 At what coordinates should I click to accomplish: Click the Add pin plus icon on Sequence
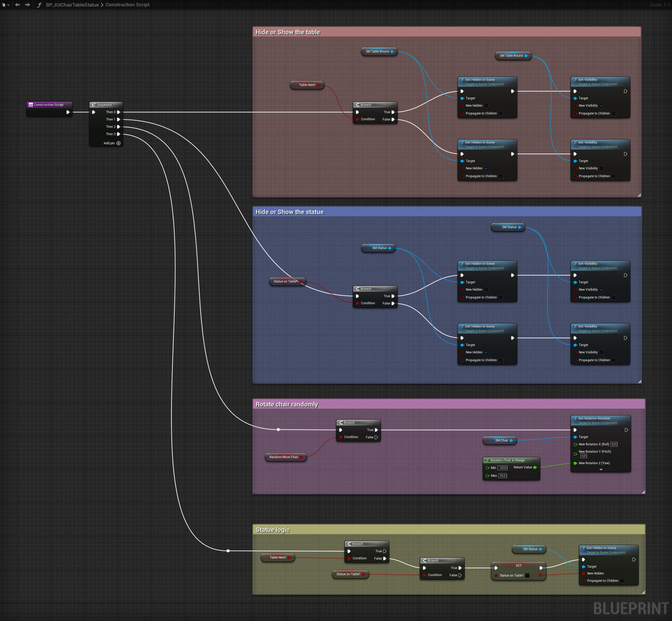(119, 143)
